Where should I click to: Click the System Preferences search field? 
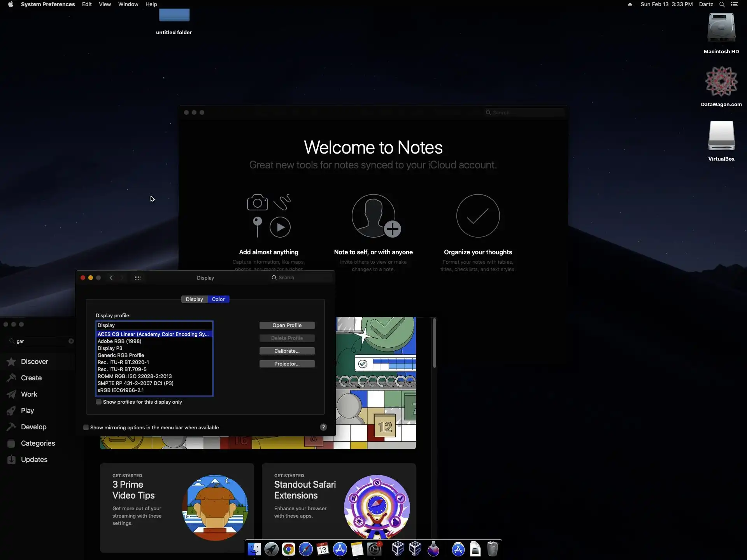coord(302,278)
